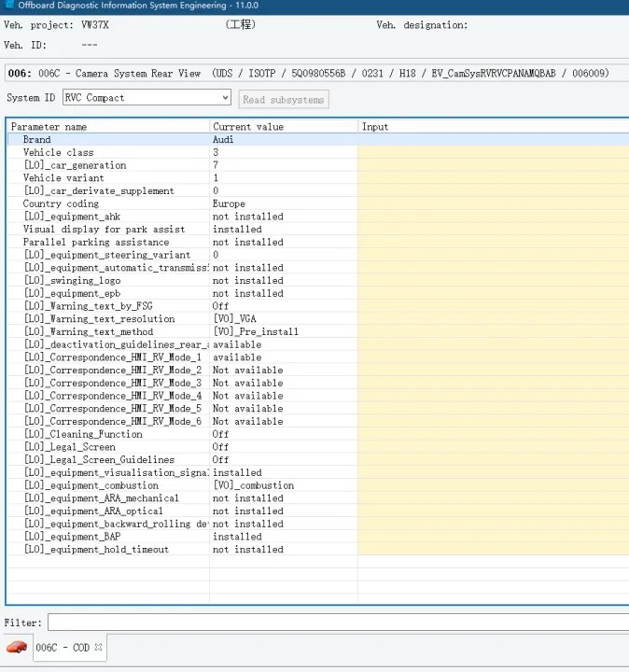Viewport: 629px width, 672px height.
Task: Click Input cell for Vehicle class
Action: click(x=493, y=152)
